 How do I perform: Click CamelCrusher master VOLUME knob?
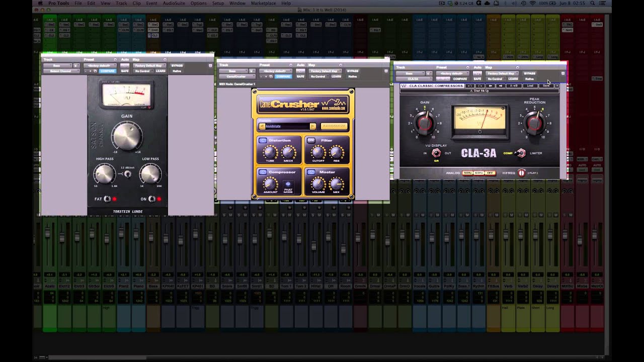tap(318, 184)
